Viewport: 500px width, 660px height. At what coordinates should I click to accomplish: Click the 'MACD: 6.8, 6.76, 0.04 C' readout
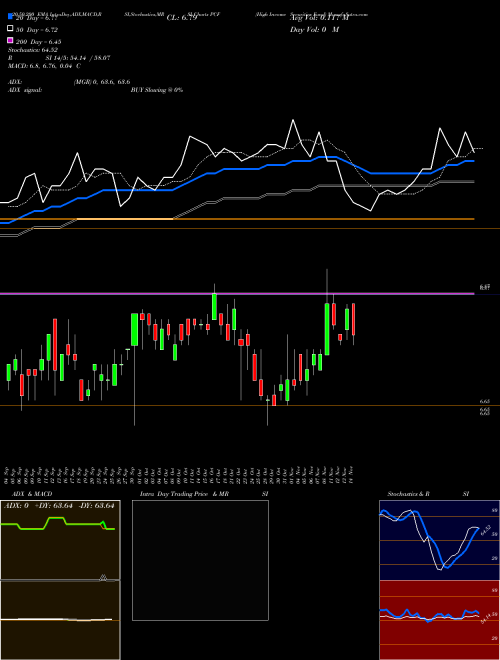[x=44, y=66]
